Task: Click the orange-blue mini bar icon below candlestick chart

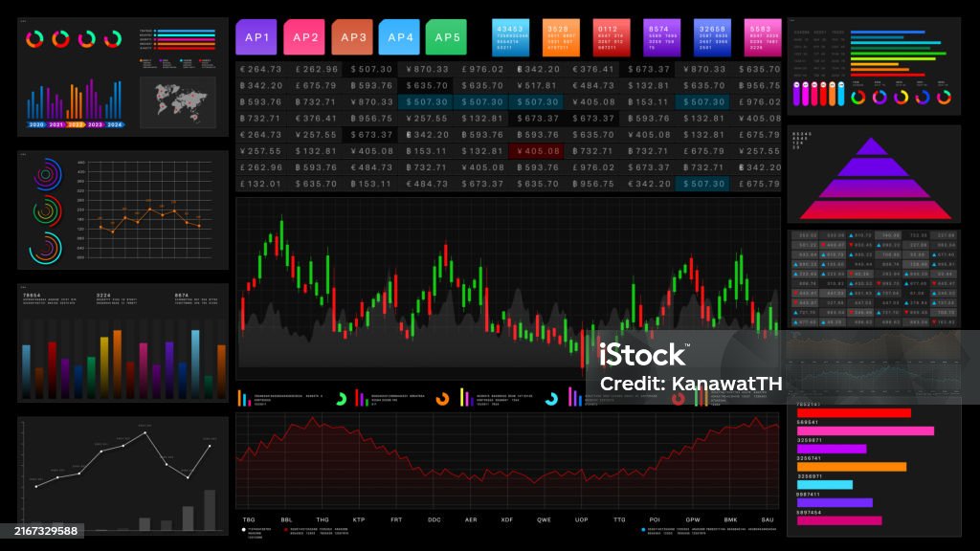Action: tap(244, 398)
